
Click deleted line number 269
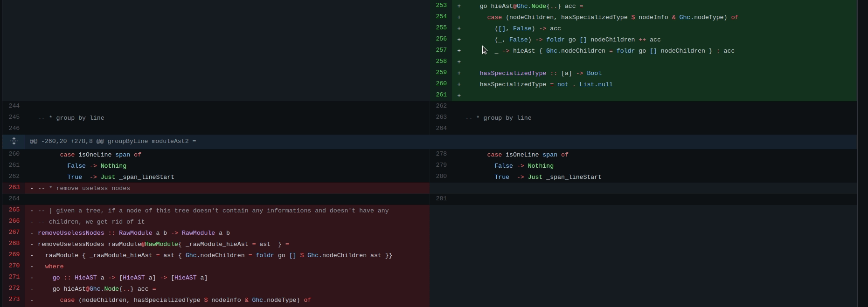point(14,255)
